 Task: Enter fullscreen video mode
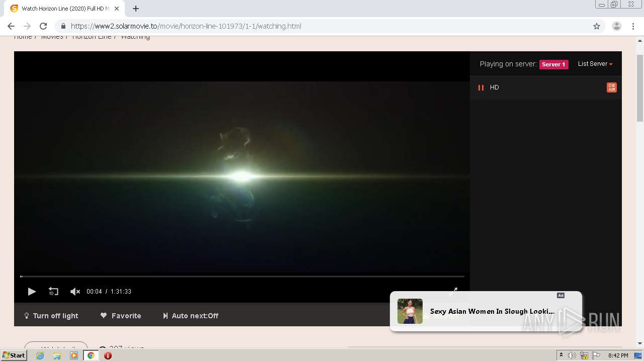pyautogui.click(x=453, y=291)
